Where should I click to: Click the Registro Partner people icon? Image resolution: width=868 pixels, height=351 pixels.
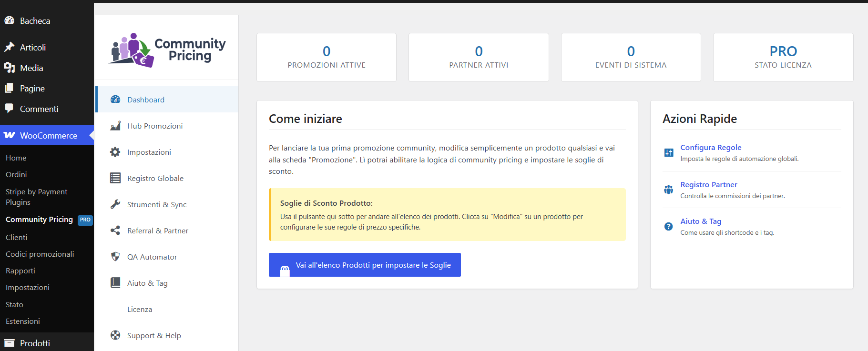click(x=669, y=190)
